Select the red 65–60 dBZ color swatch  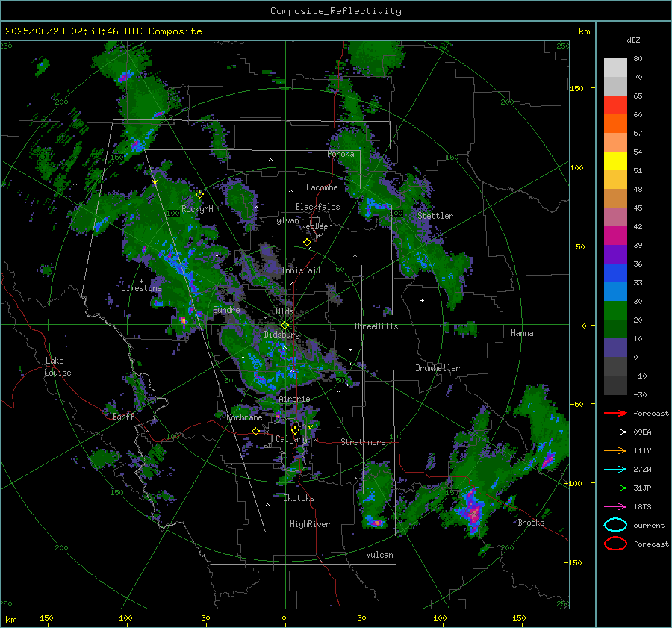point(615,105)
